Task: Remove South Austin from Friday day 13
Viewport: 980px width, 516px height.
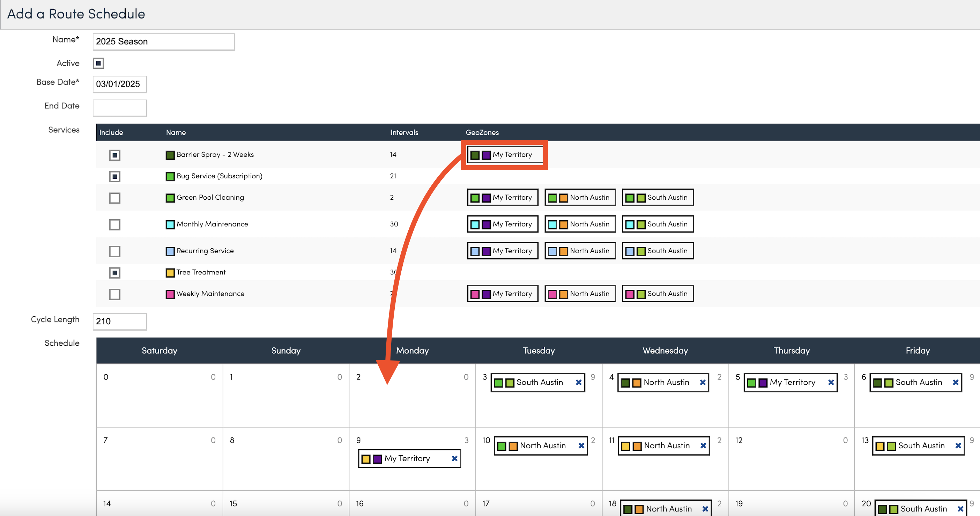Action: pos(958,445)
